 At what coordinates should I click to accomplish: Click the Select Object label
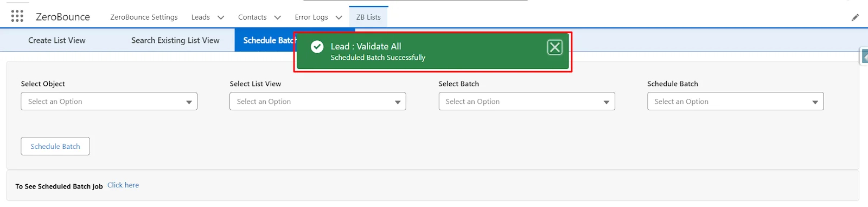[x=43, y=84]
